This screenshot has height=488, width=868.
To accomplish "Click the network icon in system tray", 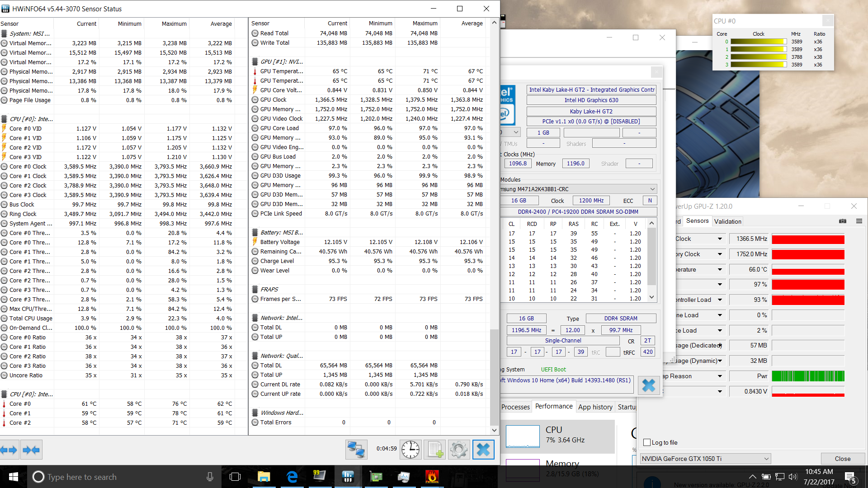I will pyautogui.click(x=780, y=477).
